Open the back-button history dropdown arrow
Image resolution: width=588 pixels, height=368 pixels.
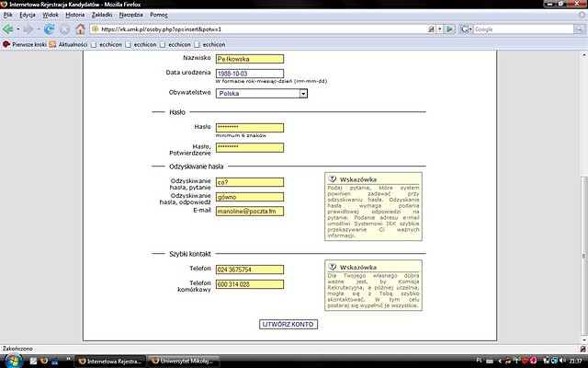click(x=17, y=29)
